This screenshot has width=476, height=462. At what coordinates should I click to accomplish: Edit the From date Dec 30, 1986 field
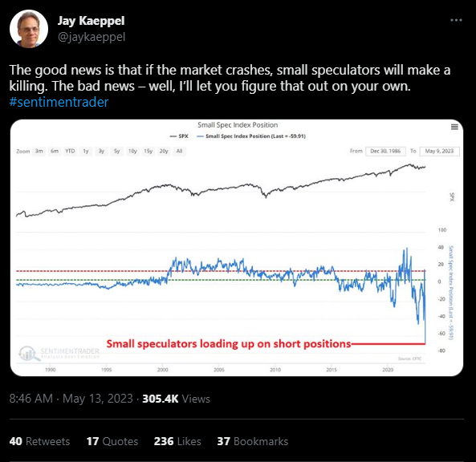point(385,151)
